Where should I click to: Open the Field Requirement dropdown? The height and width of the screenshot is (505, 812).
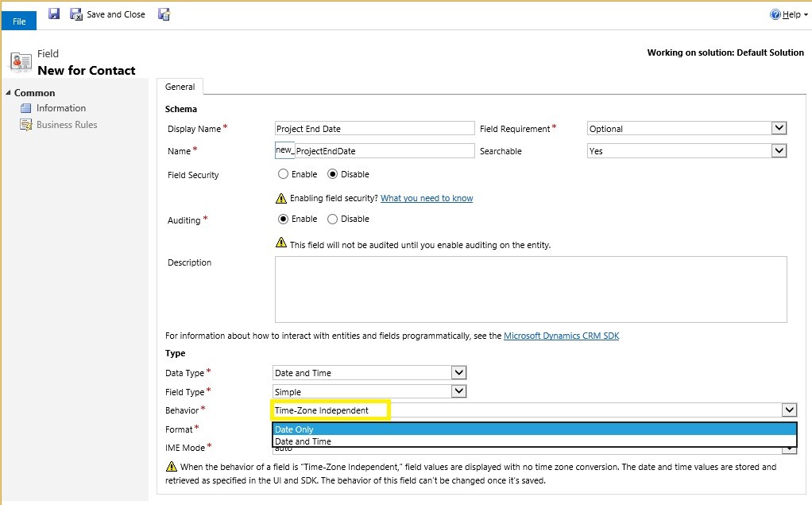click(779, 128)
